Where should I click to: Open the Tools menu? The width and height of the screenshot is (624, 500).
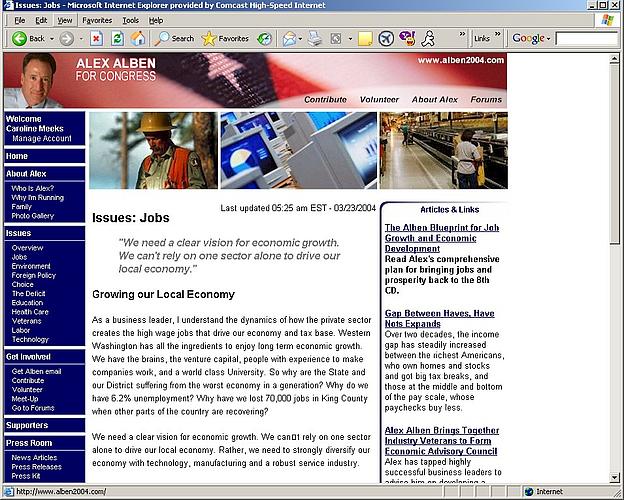point(130,20)
